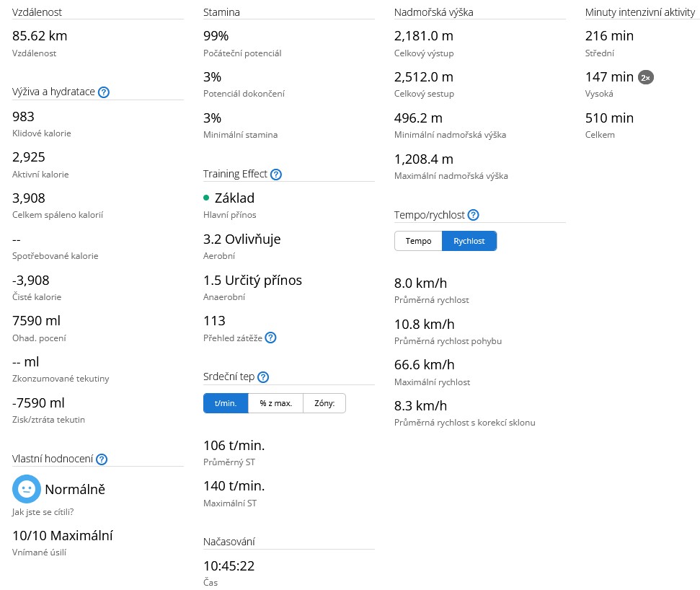
Task: Switch speed display to Tempo
Action: click(418, 241)
